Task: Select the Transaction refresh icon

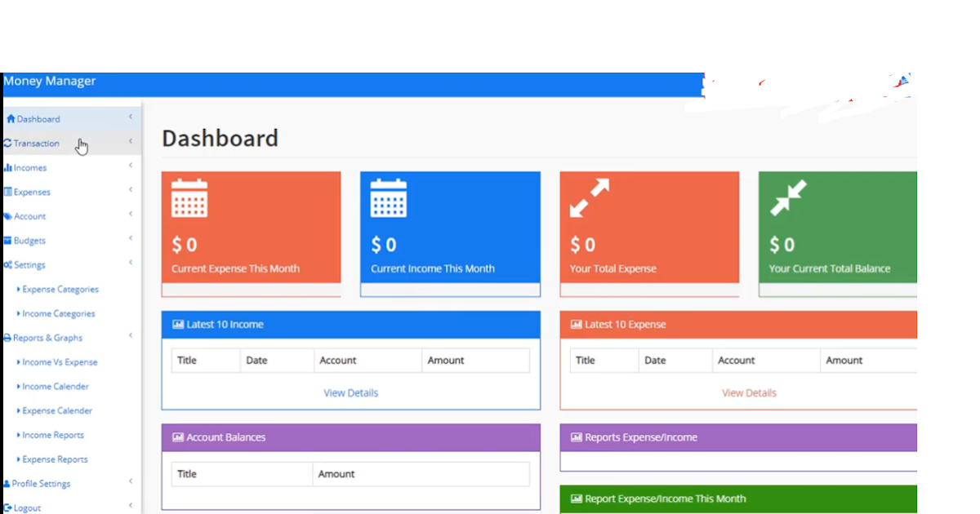Action: click(9, 143)
